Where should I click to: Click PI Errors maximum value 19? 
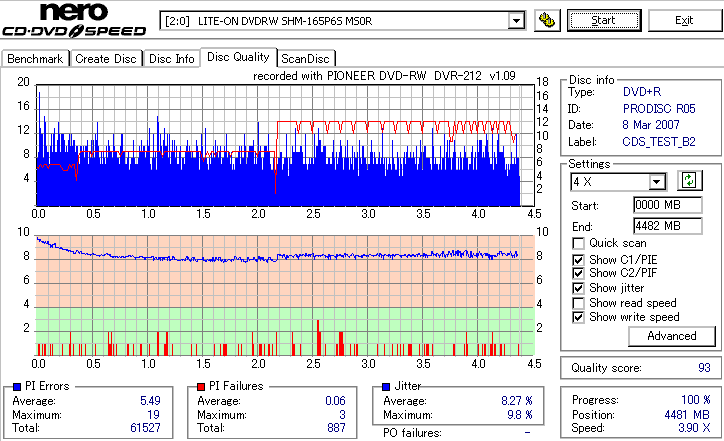[154, 415]
